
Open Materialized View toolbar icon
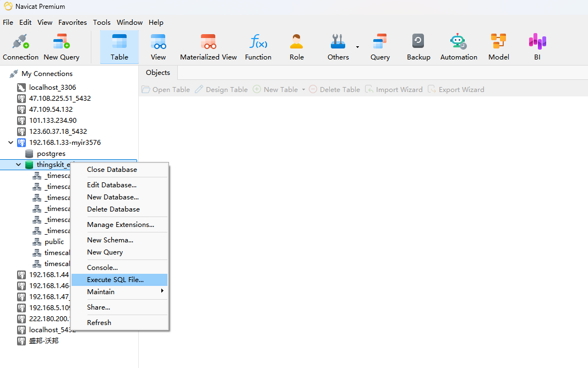point(208,47)
